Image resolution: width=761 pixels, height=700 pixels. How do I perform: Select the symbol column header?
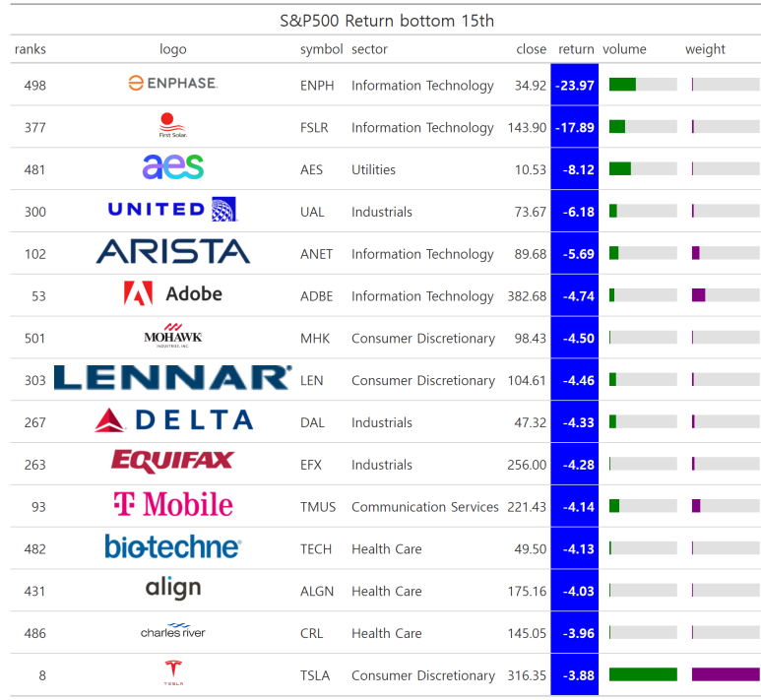321,49
